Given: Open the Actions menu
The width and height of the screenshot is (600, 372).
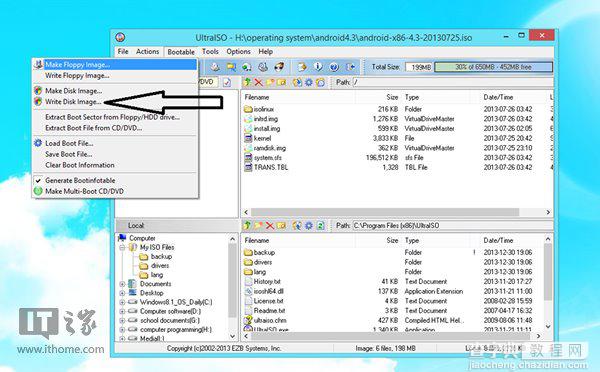Looking at the screenshot, I should tap(147, 51).
